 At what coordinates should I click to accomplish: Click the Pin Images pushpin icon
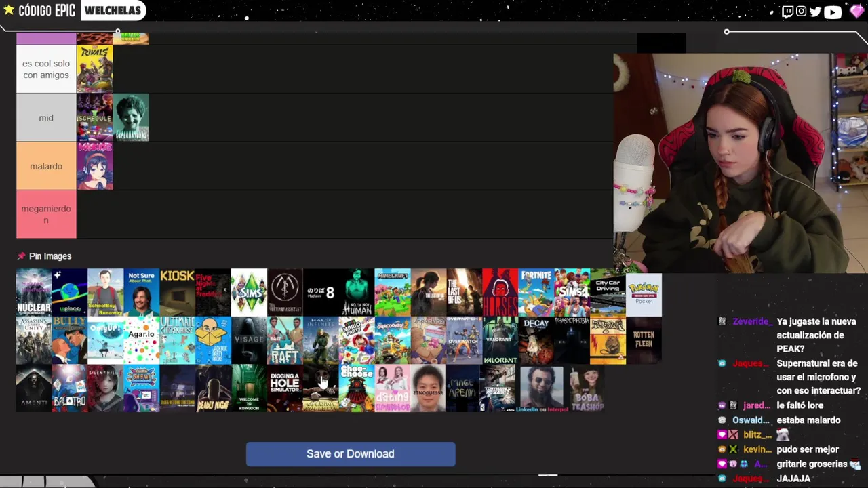point(21,256)
